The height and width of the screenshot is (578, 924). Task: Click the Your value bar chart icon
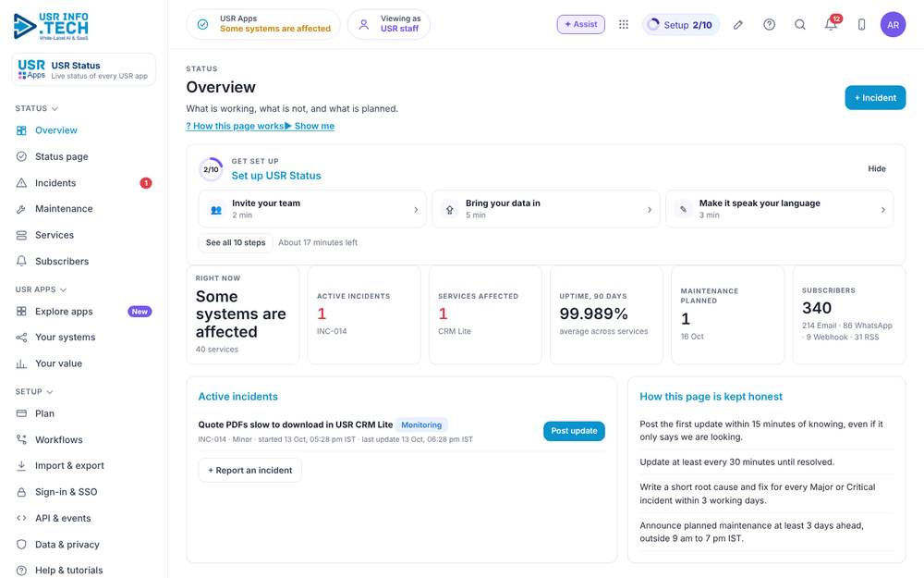coord(21,363)
